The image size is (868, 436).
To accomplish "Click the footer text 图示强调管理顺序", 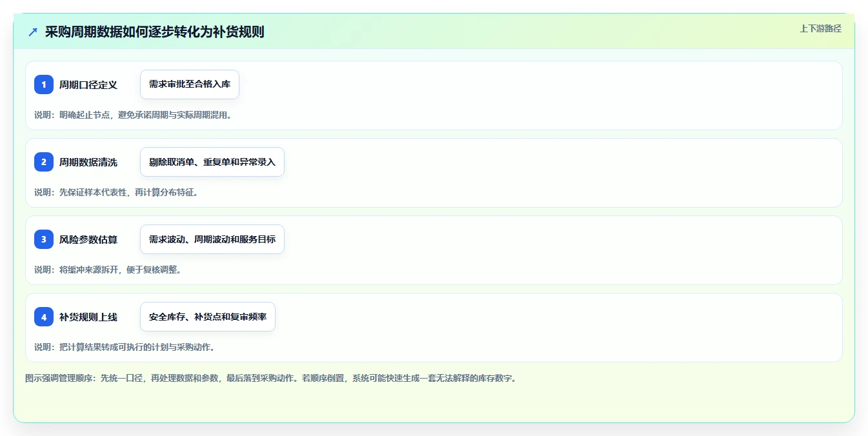I will pyautogui.click(x=60, y=378).
